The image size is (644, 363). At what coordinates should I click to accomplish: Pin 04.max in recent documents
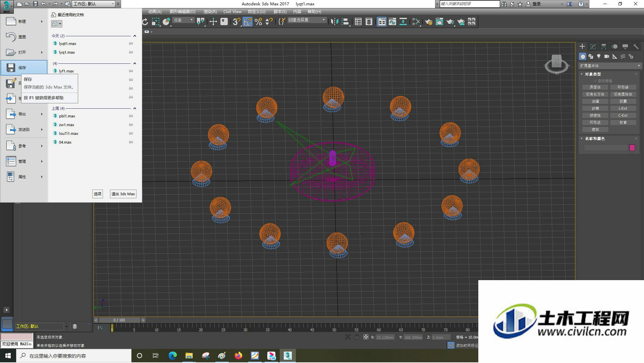pyautogui.click(x=131, y=142)
